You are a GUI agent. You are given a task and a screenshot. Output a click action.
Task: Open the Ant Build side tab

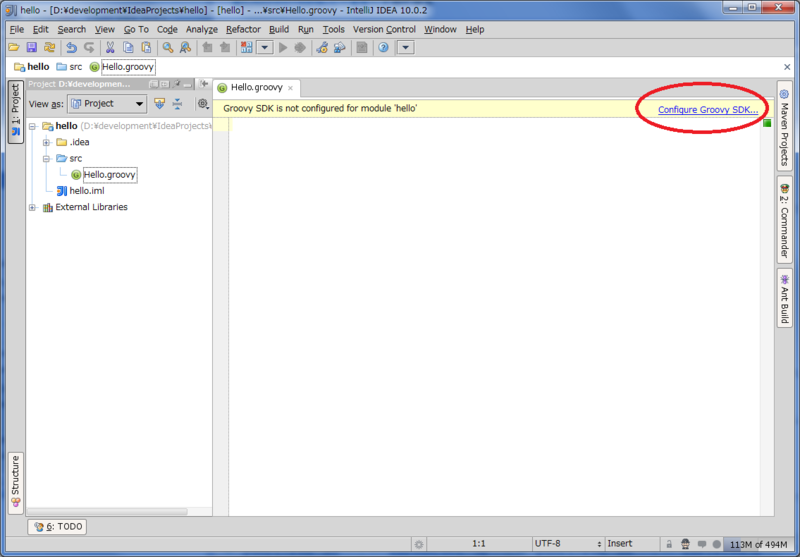tap(785, 298)
